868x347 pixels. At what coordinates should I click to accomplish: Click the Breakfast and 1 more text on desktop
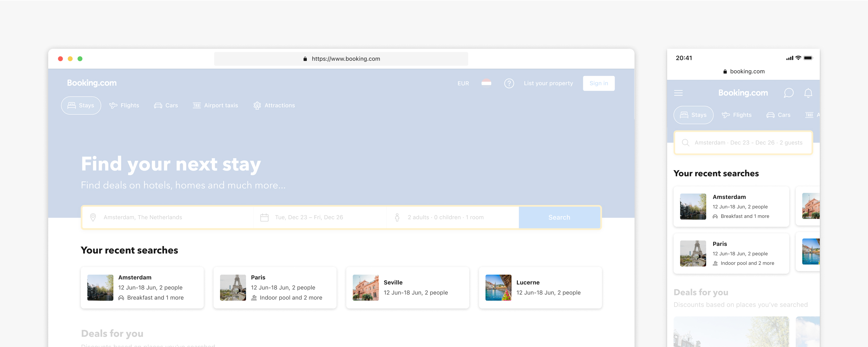pyautogui.click(x=155, y=298)
